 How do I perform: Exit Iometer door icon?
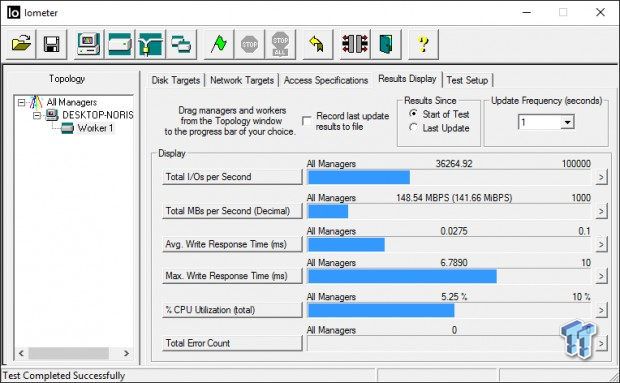[x=386, y=44]
